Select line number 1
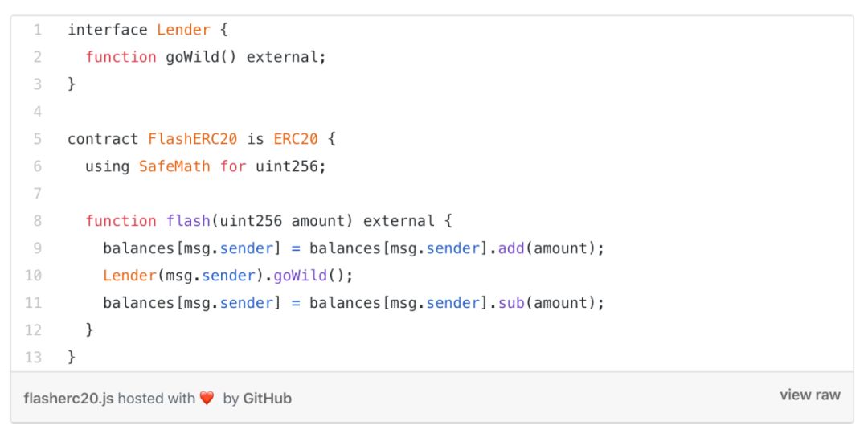The width and height of the screenshot is (868, 438). 37,30
